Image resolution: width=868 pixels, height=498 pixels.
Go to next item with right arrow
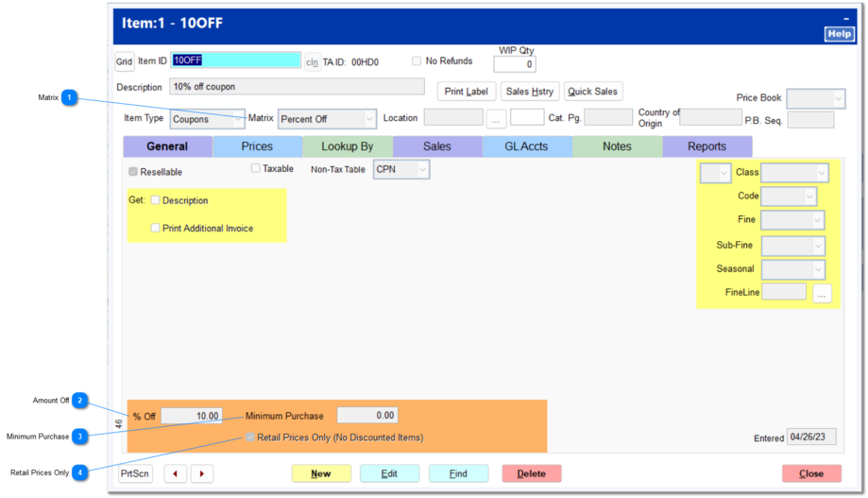pyautogui.click(x=202, y=473)
